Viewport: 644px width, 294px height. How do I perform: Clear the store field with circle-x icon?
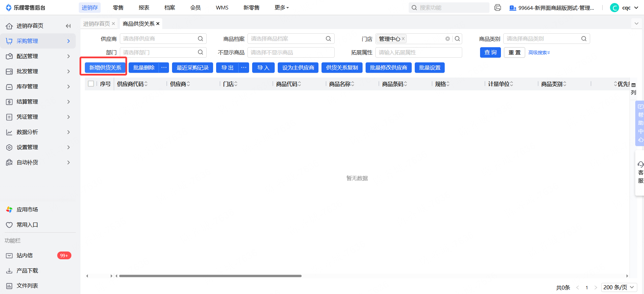coord(447,39)
